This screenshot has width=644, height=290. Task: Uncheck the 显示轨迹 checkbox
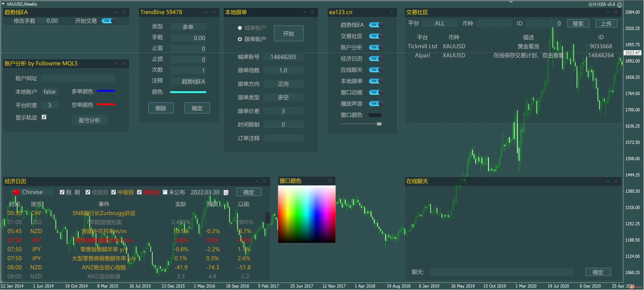click(x=44, y=117)
